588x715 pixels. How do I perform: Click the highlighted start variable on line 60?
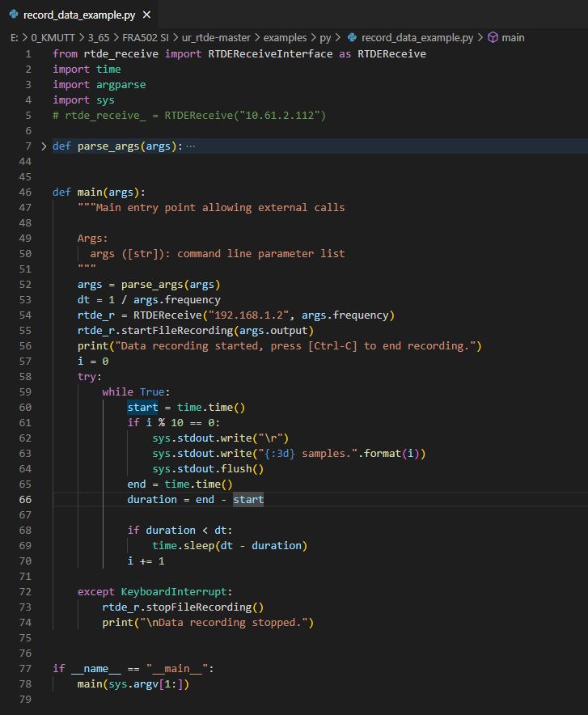pyautogui.click(x=142, y=408)
